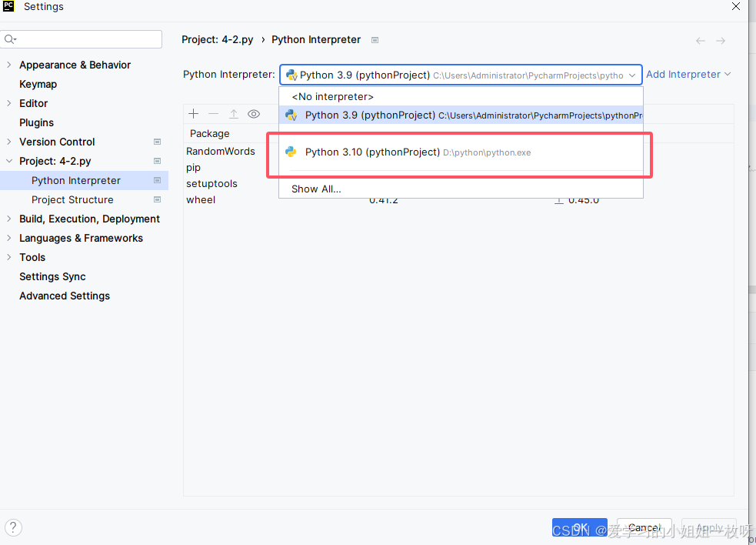Open the Python Interpreter combo box arrow
756x545 pixels.
pos(632,75)
